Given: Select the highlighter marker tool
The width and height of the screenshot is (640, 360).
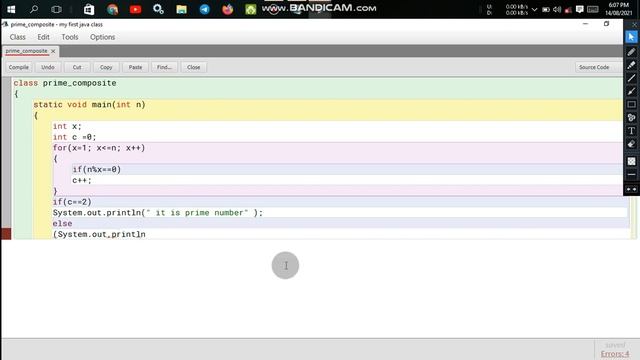Looking at the screenshot, I should 631,65.
